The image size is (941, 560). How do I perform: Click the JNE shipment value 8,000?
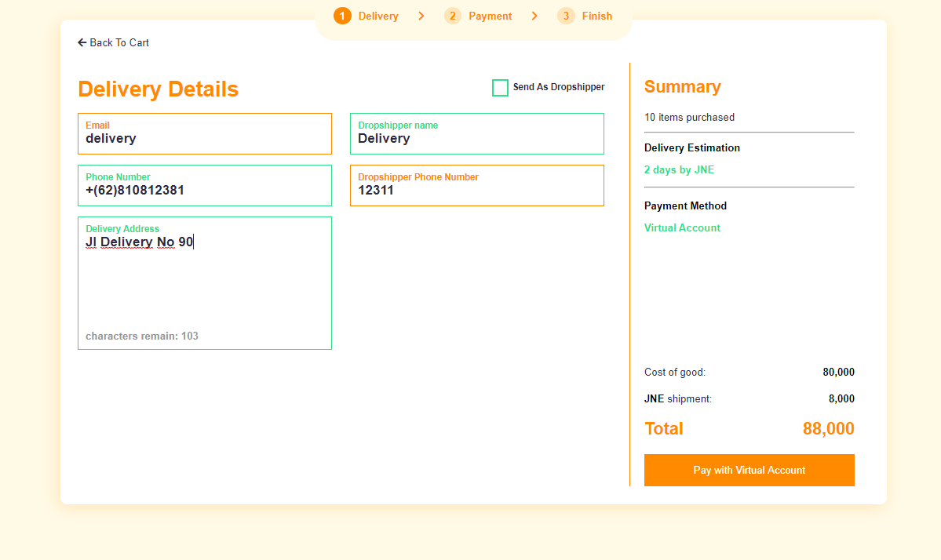[841, 398]
